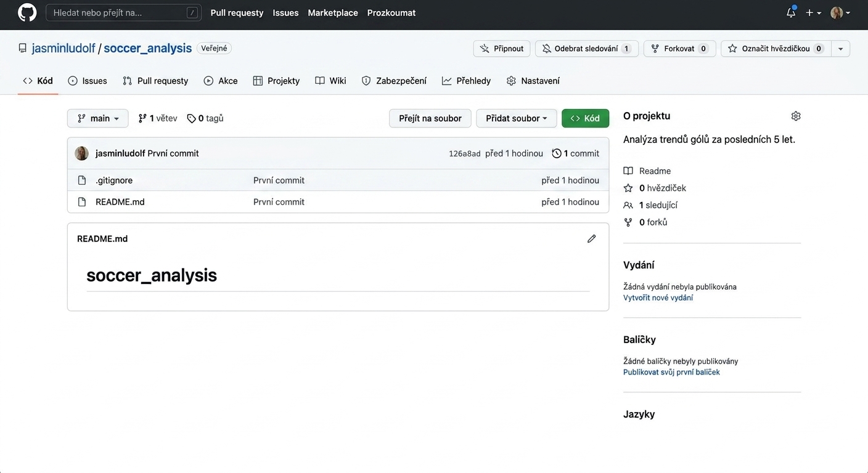Click the repo description about 'trendů gólů'
This screenshot has width=868, height=473.
pos(709,139)
